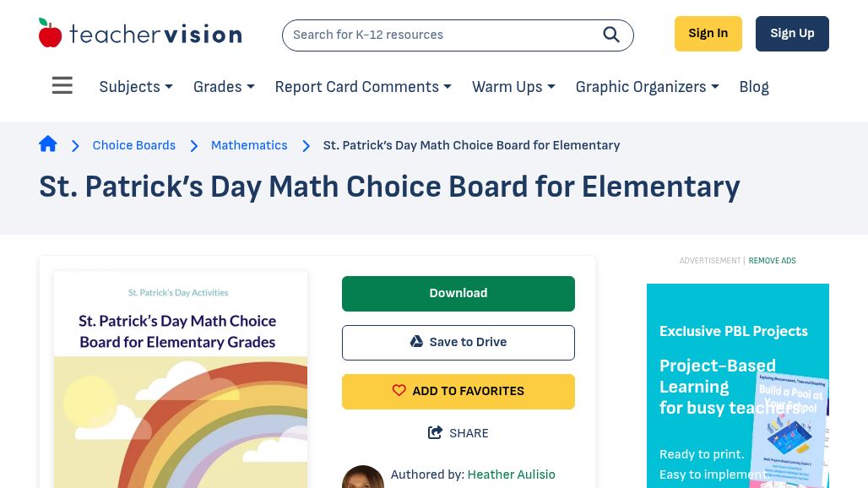This screenshot has width=868, height=488.
Task: Select the Sign Up button
Action: (x=792, y=34)
